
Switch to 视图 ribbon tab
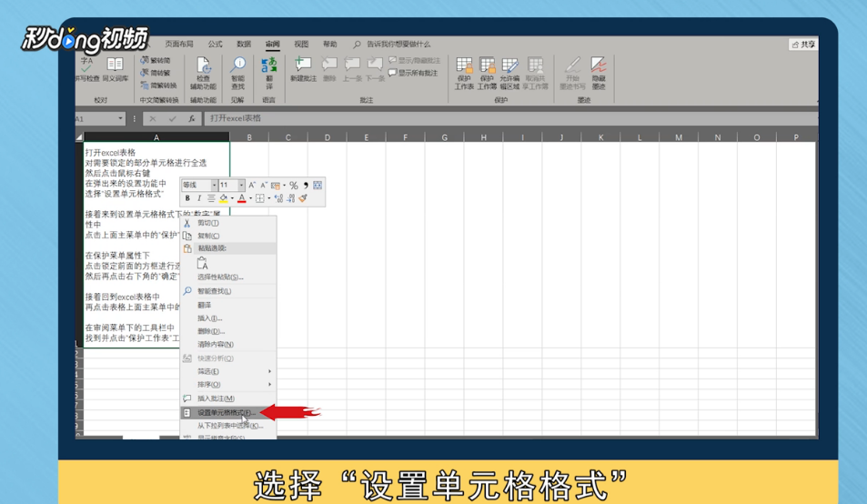(x=301, y=44)
